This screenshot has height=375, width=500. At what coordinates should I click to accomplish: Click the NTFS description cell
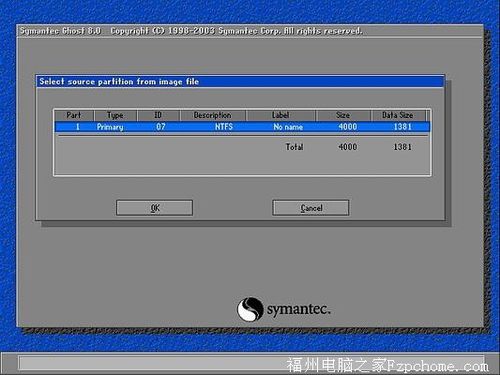tap(224, 127)
